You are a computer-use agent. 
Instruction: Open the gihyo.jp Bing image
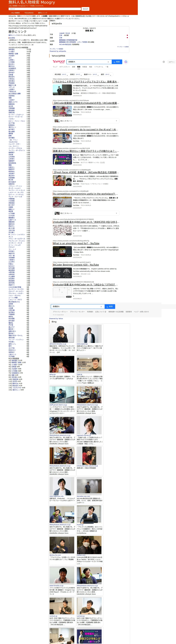click(x=62, y=364)
